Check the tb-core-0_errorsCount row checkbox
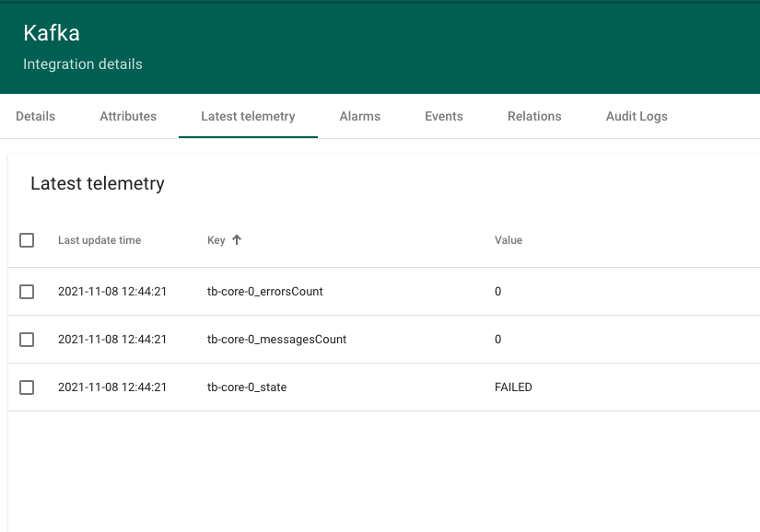The image size is (760, 532). point(27,292)
